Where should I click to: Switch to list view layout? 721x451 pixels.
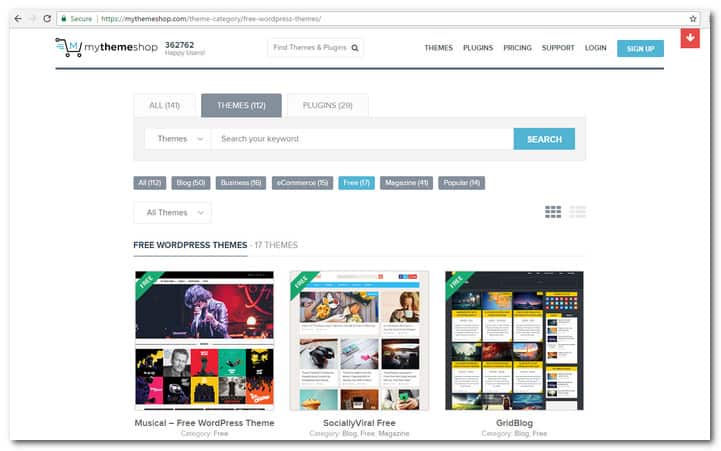pos(577,212)
